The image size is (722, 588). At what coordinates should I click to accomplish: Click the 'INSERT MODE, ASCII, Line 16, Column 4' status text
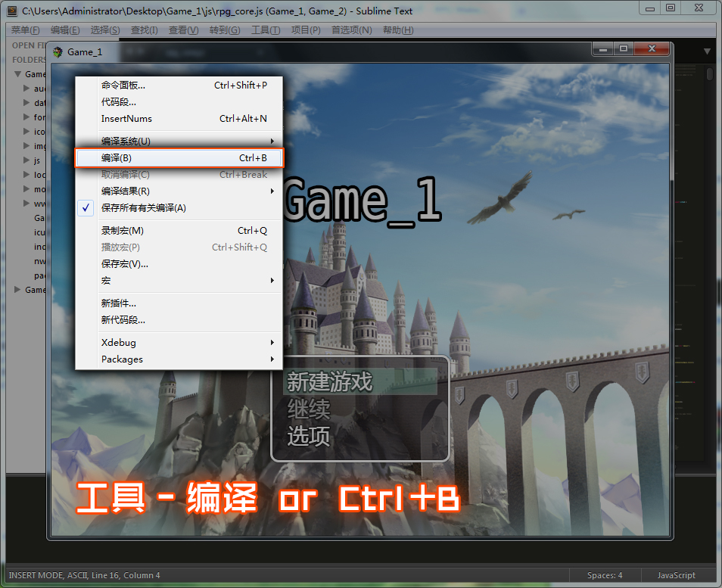click(84, 575)
